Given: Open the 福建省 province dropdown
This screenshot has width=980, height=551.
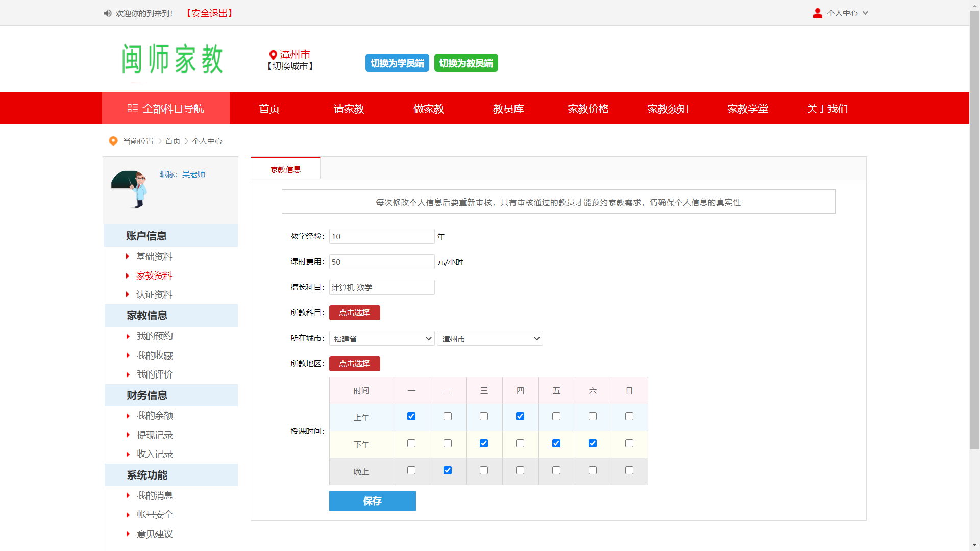Looking at the screenshot, I should 382,339.
